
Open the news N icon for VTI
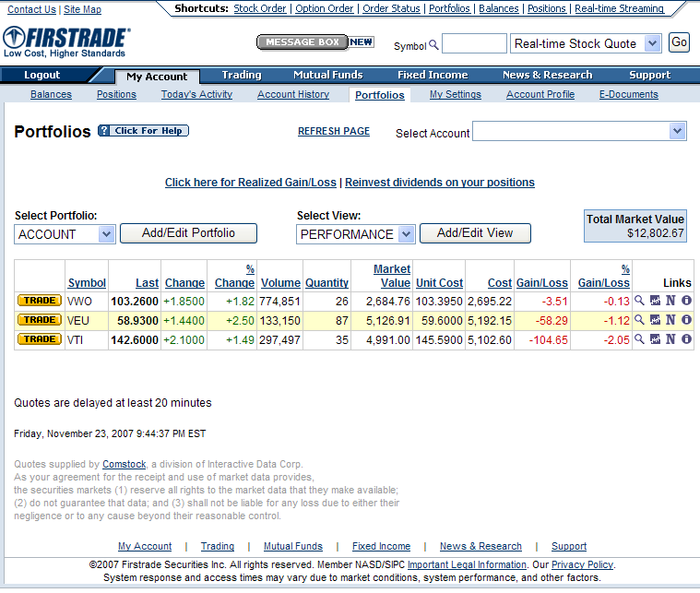[670, 338]
